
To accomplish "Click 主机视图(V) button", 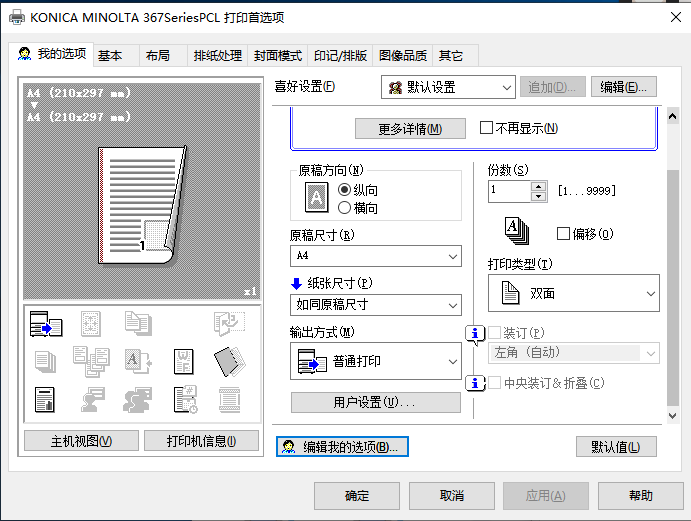I will [81, 441].
